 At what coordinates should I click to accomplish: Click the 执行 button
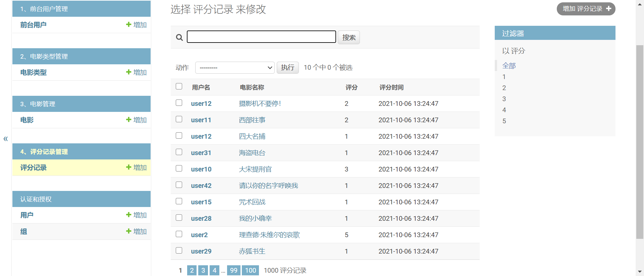point(287,68)
